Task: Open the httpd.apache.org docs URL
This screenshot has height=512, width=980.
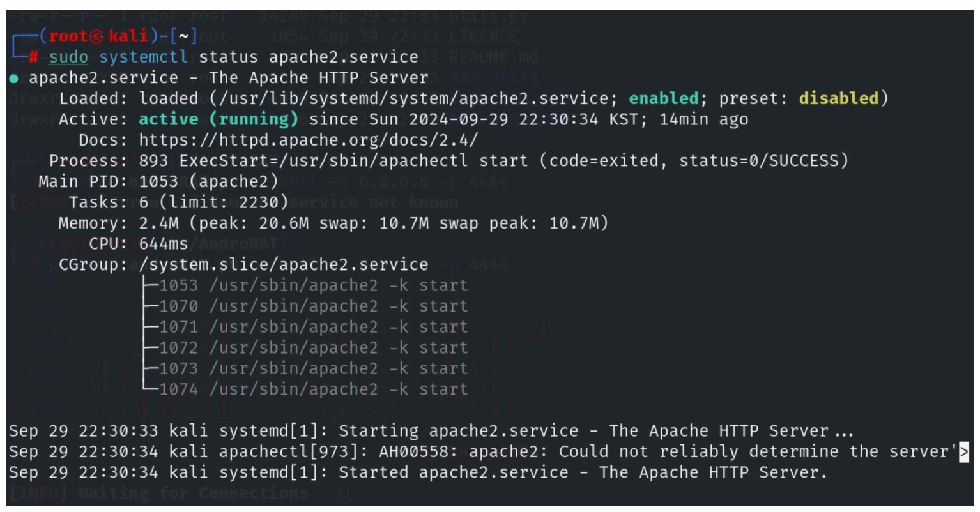Action: (x=308, y=140)
